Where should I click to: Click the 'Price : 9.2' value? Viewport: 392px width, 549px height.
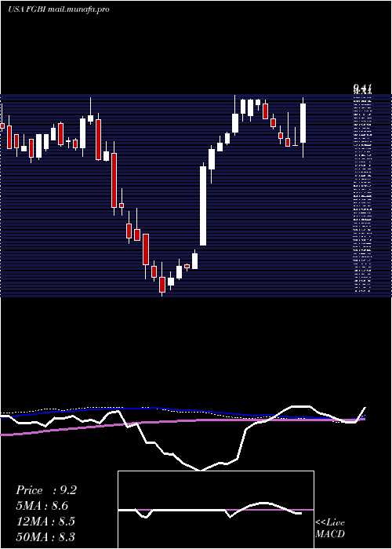coord(45,490)
